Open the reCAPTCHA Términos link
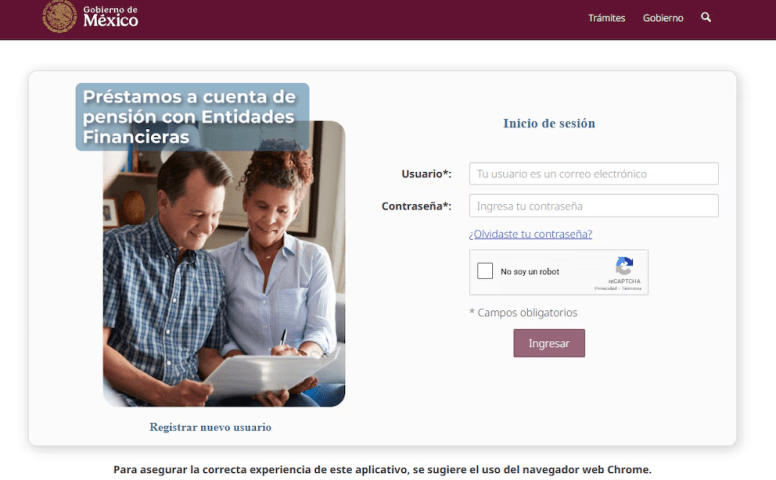This screenshot has height=480, width=776. coord(631,288)
